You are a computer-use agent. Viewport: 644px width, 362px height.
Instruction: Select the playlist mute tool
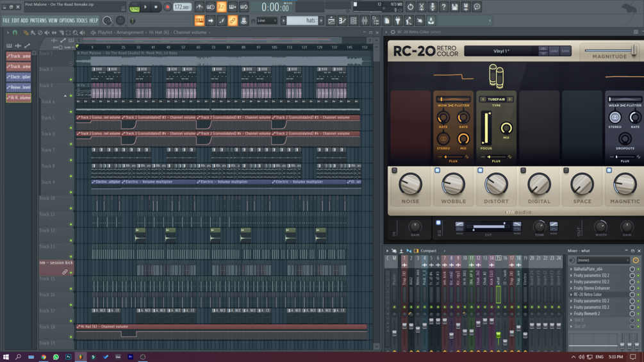[x=47, y=33]
